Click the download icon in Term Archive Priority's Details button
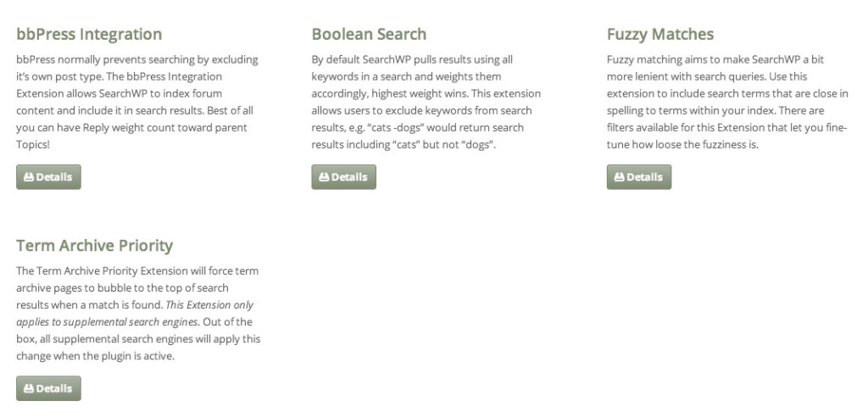 pos(29,388)
